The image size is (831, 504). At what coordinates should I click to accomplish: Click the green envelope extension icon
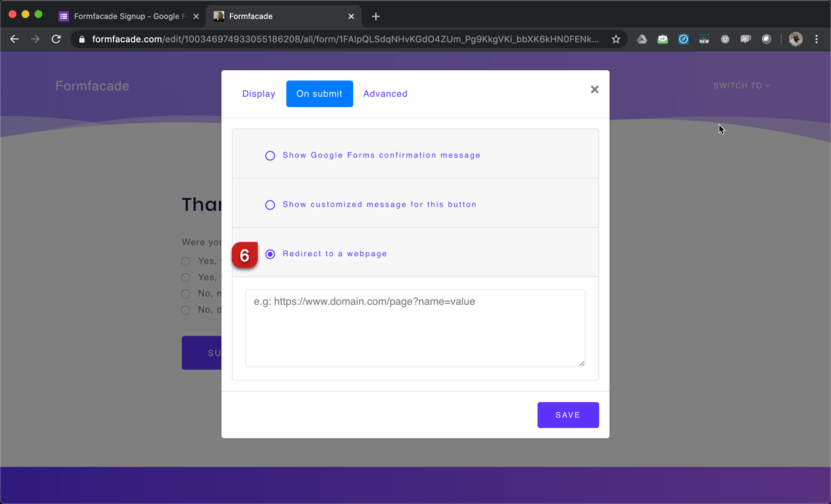pyautogui.click(x=662, y=39)
